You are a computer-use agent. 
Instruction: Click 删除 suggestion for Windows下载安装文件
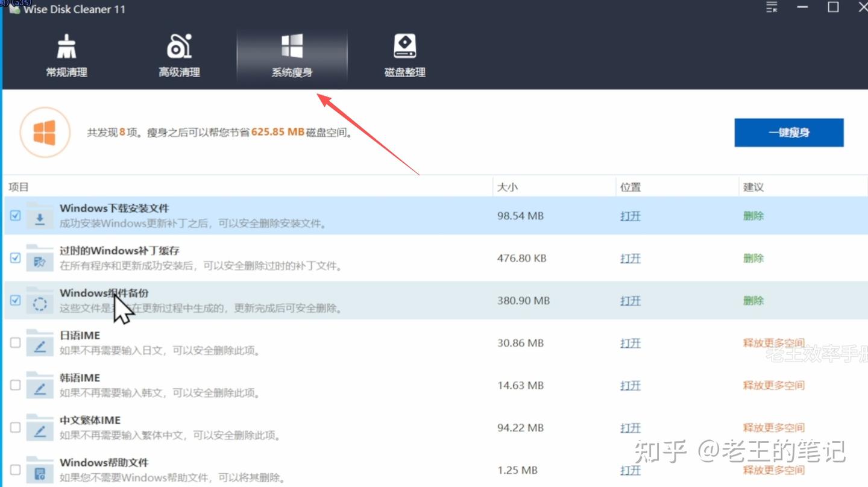click(x=753, y=216)
